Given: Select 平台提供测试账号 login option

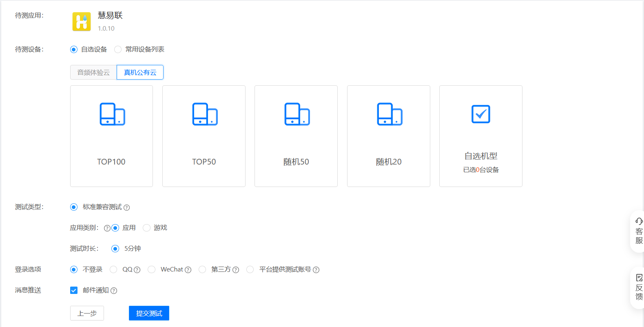Looking at the screenshot, I should click(250, 269).
